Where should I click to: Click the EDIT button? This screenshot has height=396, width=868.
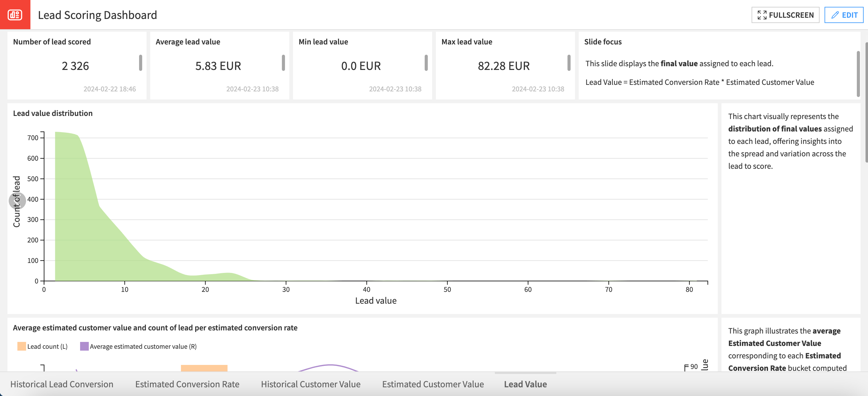coord(844,15)
